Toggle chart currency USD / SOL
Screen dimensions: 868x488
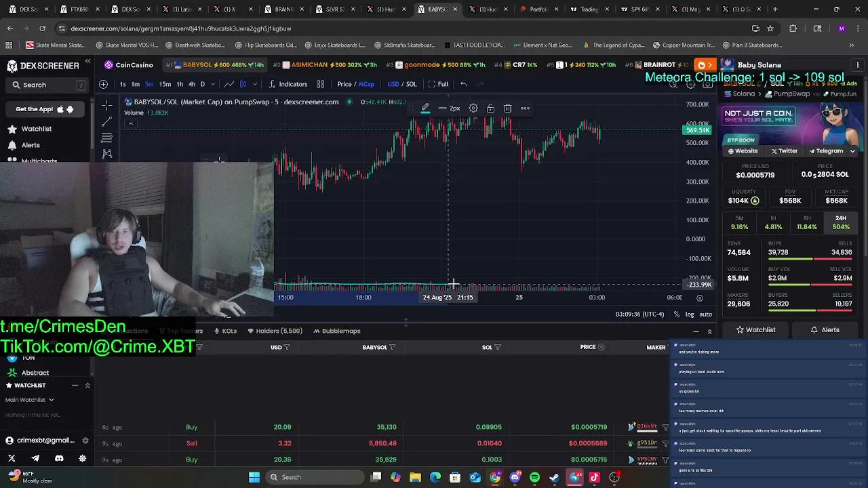click(x=402, y=84)
